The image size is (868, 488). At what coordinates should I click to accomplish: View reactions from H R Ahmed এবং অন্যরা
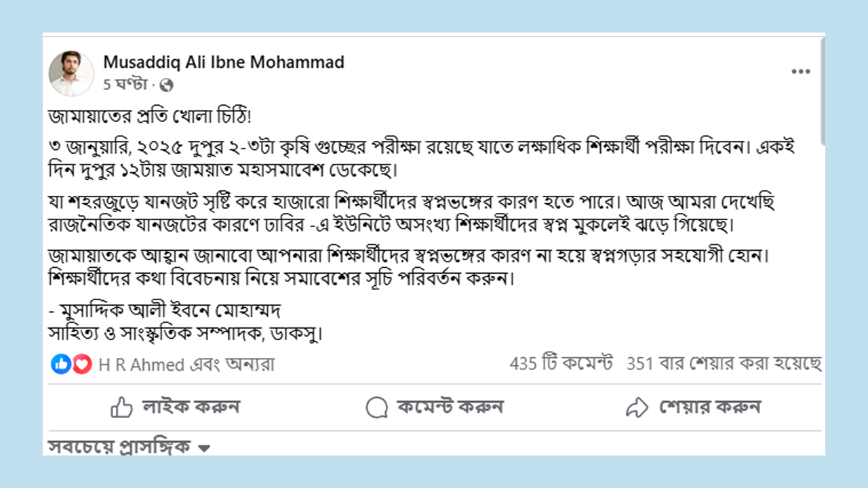point(186,365)
